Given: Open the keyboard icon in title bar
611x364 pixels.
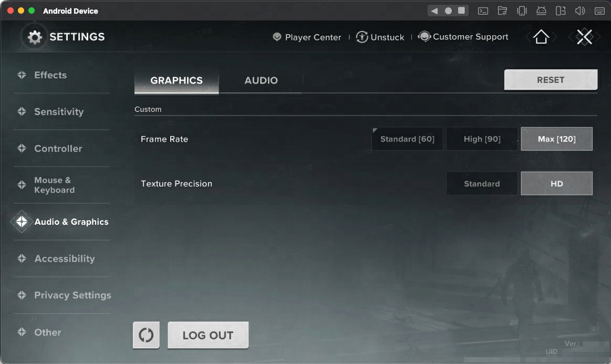Looking at the screenshot, I should pos(599,11).
